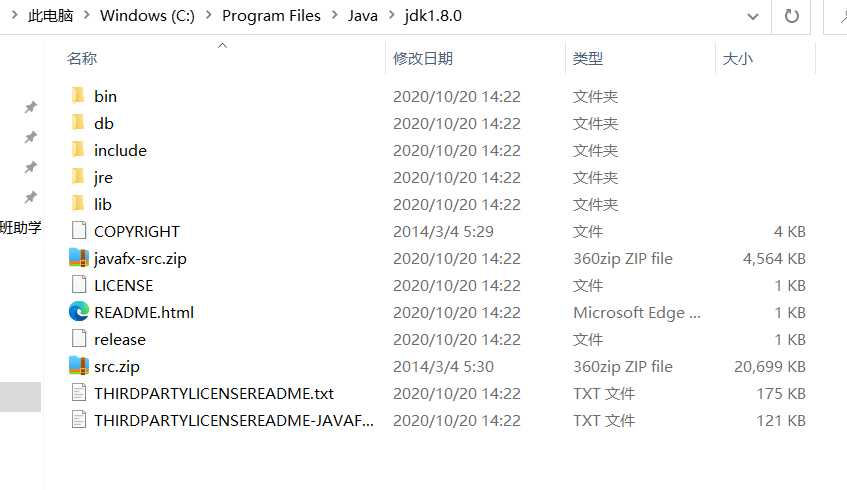Select README.html file name
Viewport: 847px width, 490px height.
click(x=144, y=312)
